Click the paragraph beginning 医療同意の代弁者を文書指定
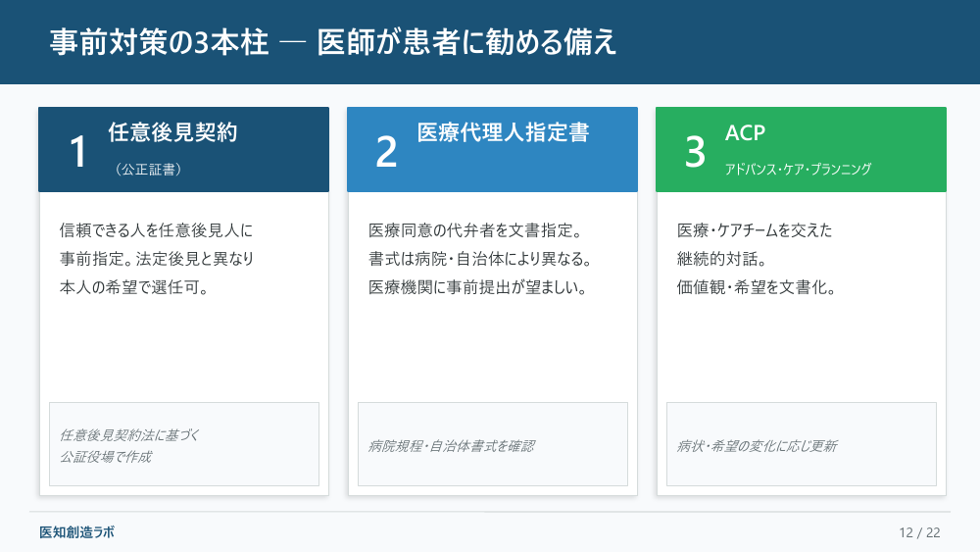The width and height of the screenshot is (980, 552). (x=480, y=259)
